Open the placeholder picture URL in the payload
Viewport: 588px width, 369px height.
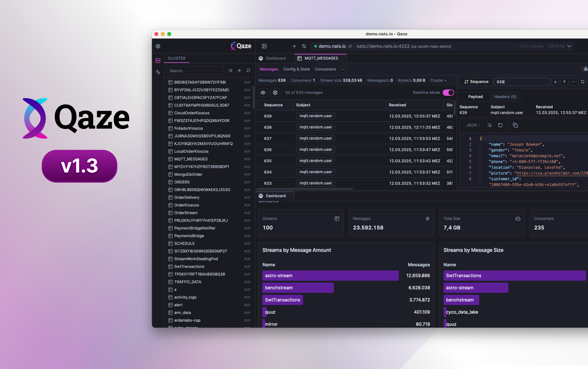[x=551, y=173]
